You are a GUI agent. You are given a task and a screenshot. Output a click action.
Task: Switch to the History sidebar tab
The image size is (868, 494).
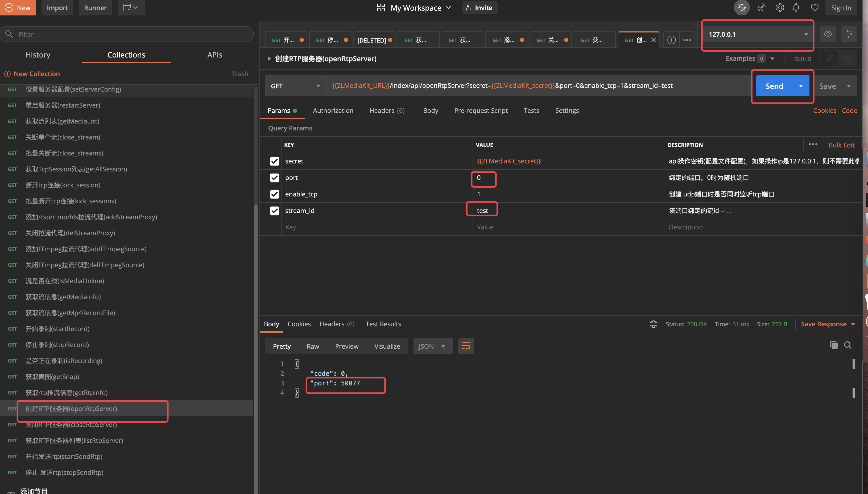point(38,55)
